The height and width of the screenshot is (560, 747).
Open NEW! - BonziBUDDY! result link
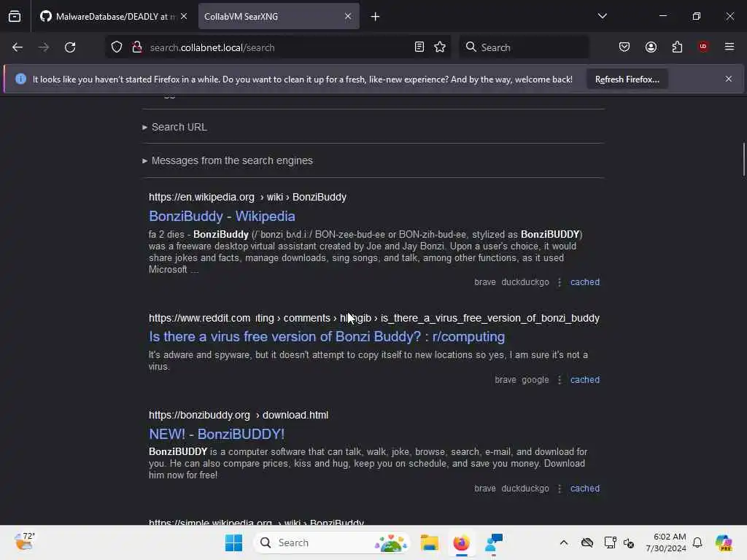tap(217, 435)
